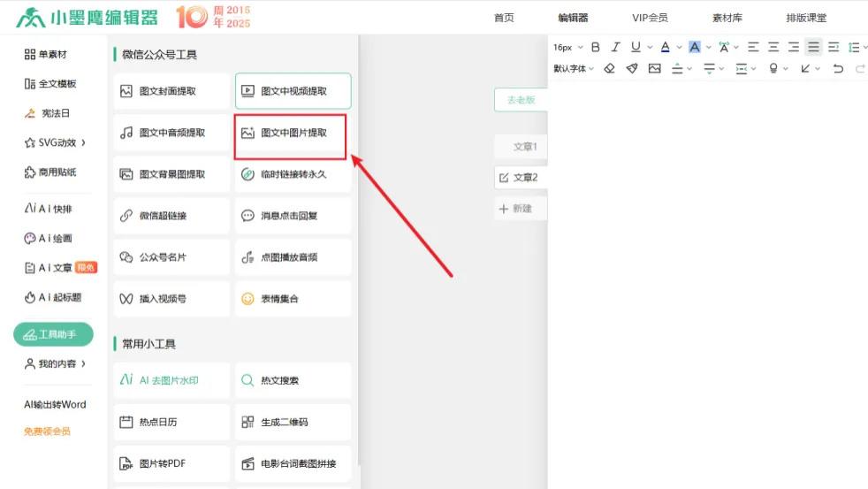
Task: Select the diagonal arrow toolbar icon
Action: pos(805,68)
